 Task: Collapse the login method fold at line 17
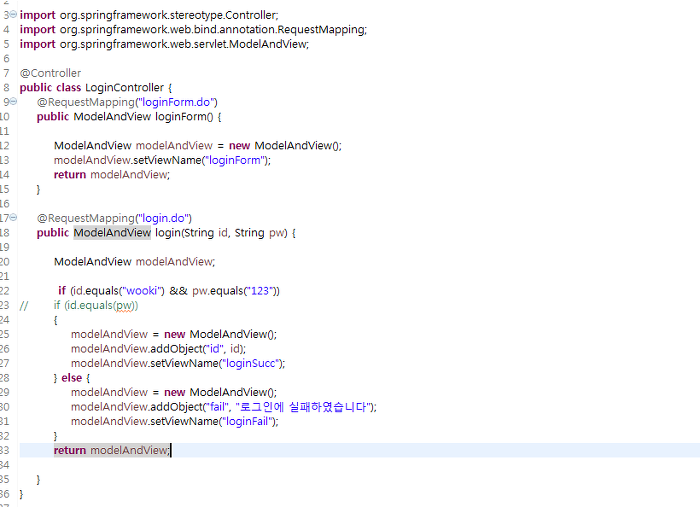tap(13, 218)
